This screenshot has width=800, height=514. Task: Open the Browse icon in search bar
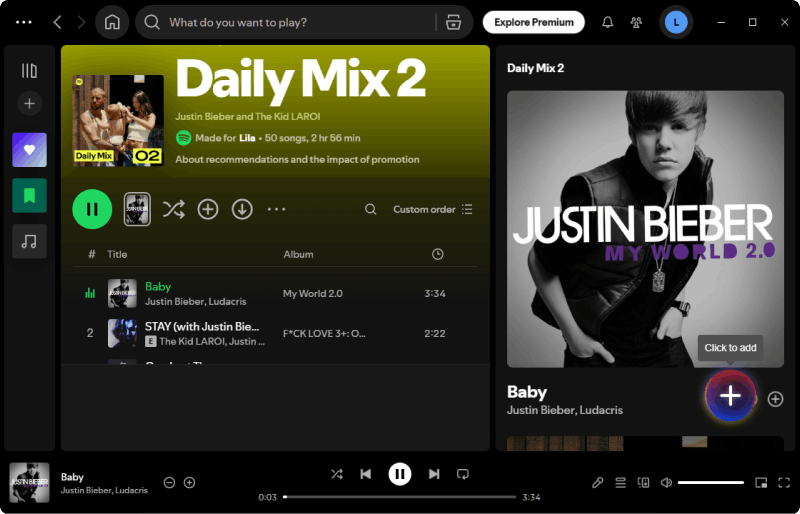point(453,22)
